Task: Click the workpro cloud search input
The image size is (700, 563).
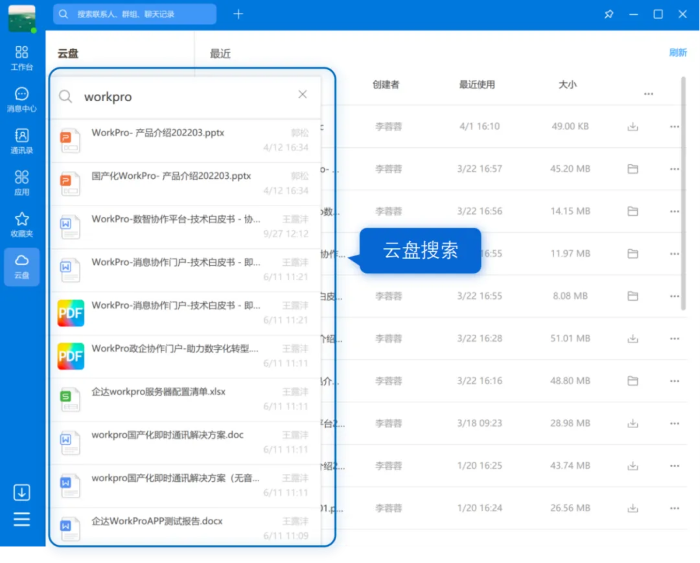Action: click(188, 96)
